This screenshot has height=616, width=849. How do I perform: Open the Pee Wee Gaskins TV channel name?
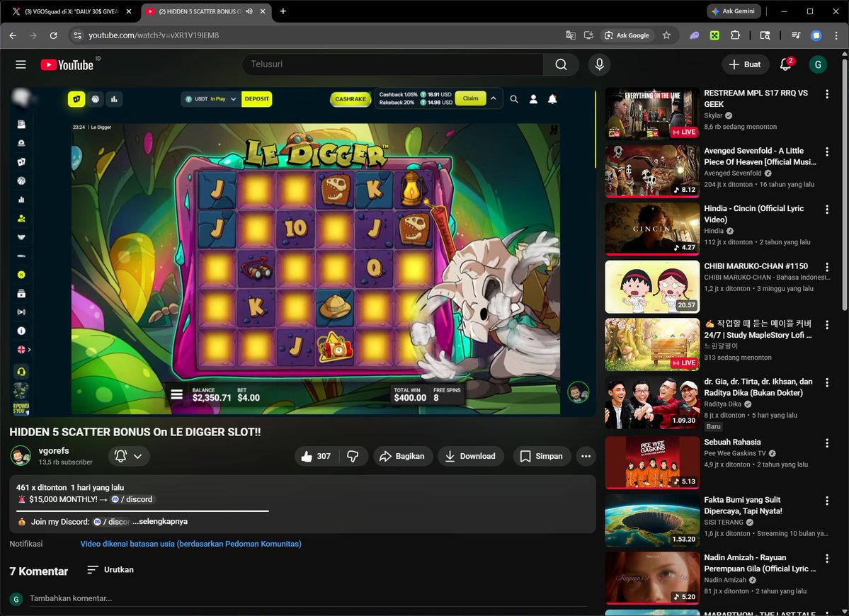(x=735, y=453)
